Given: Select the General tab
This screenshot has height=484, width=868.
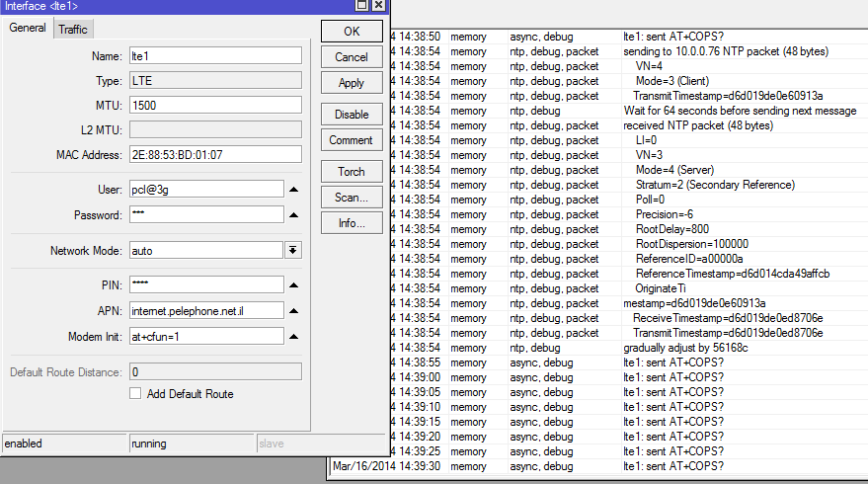Looking at the screenshot, I should tap(28, 28).
